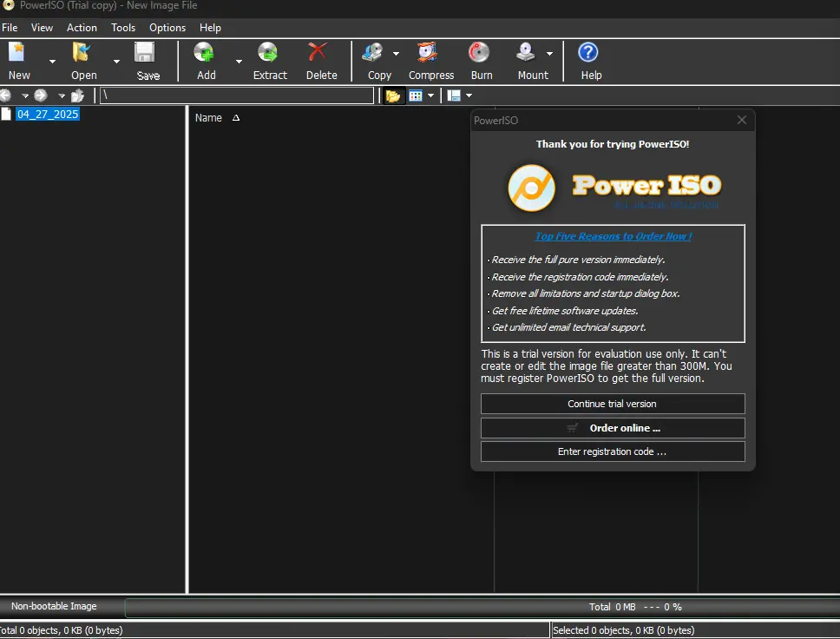Click the layout pane icon
The width and height of the screenshot is (840, 639).
[454, 96]
